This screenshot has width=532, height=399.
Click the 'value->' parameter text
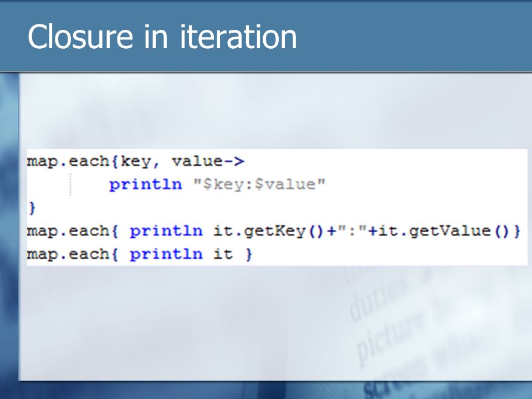pos(208,161)
